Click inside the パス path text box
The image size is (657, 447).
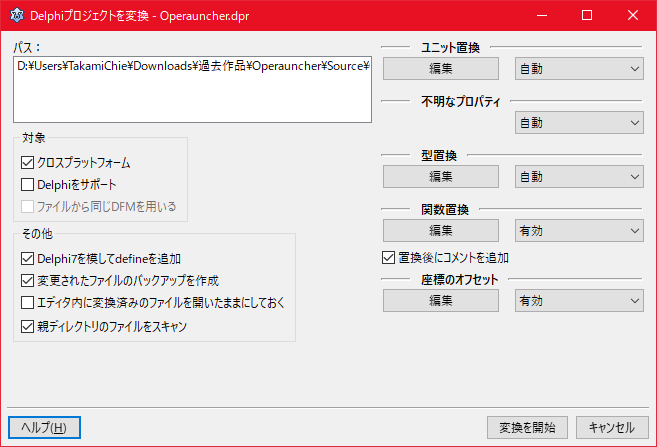192,90
